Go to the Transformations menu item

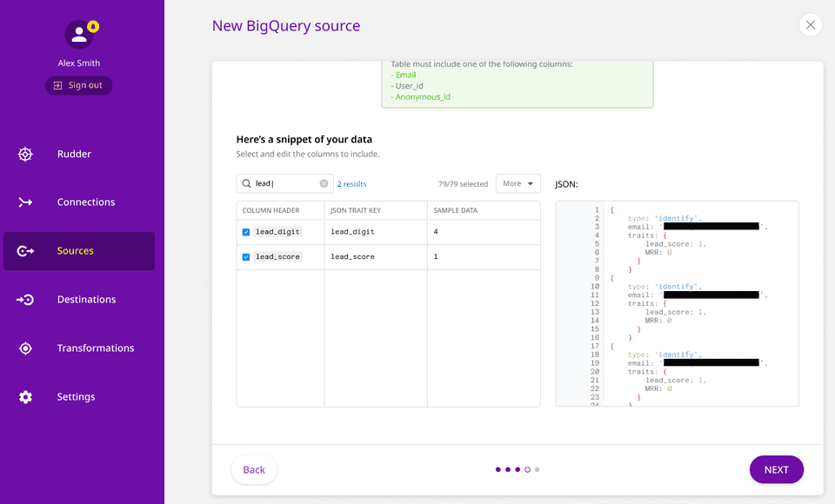[x=96, y=348]
